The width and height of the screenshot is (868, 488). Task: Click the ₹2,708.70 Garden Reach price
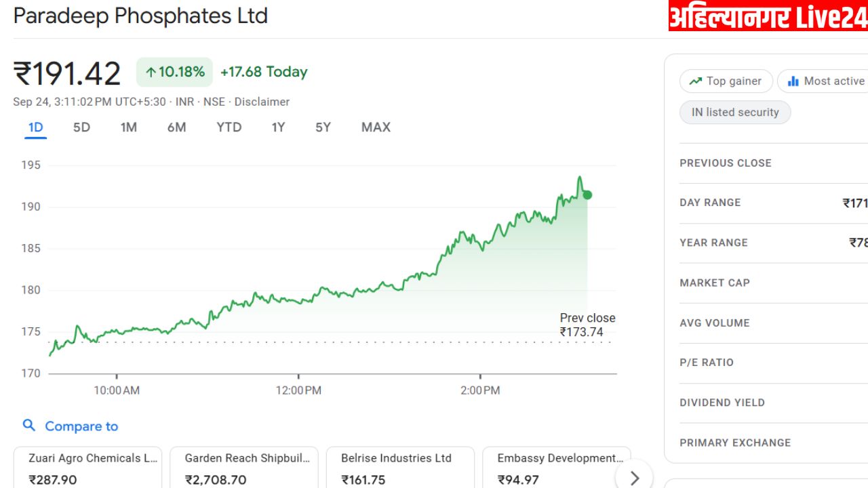tap(216, 480)
